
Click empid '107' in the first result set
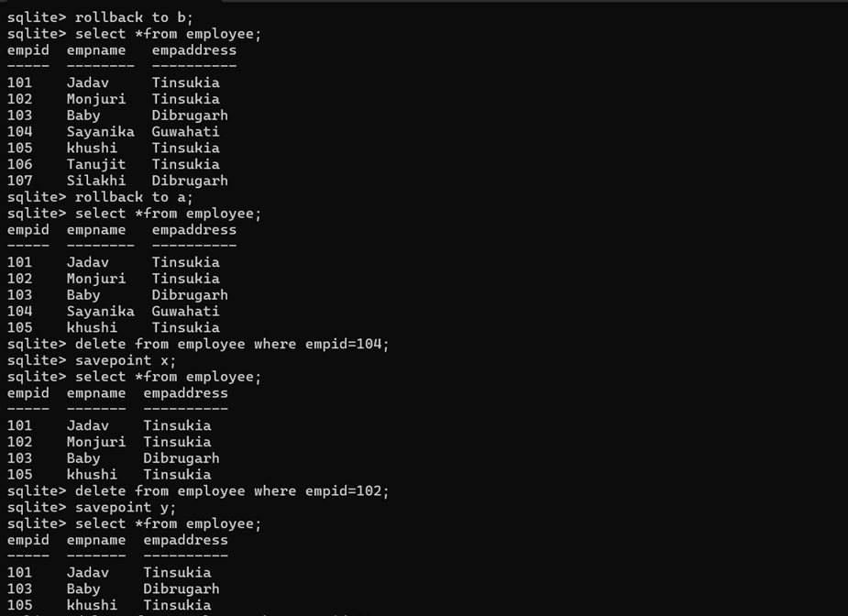pyautogui.click(x=19, y=181)
